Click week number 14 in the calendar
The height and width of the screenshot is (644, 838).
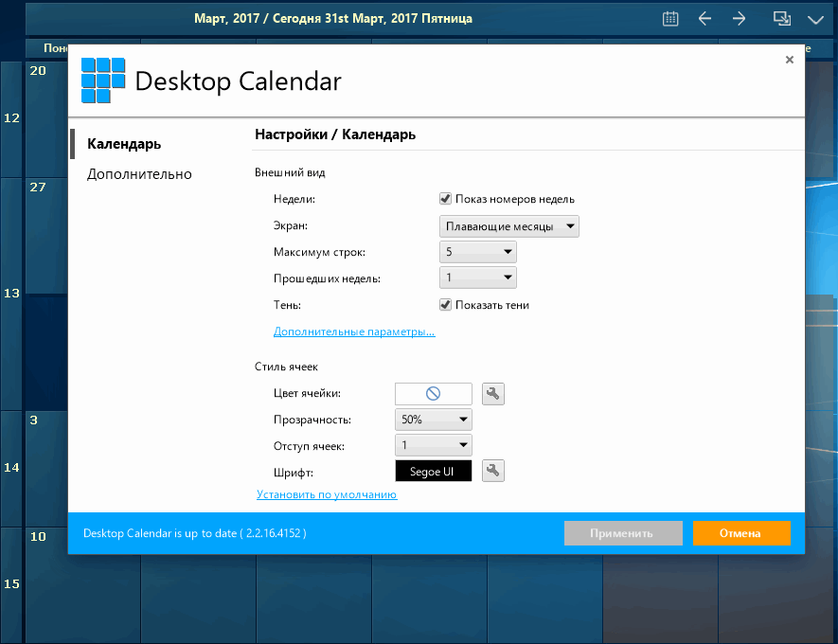[x=11, y=468]
